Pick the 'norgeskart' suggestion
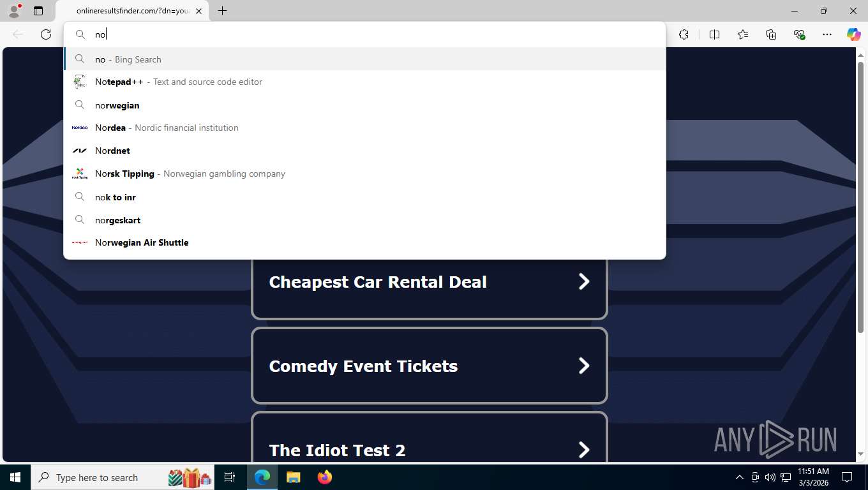Image resolution: width=868 pixels, height=490 pixels. (364, 220)
